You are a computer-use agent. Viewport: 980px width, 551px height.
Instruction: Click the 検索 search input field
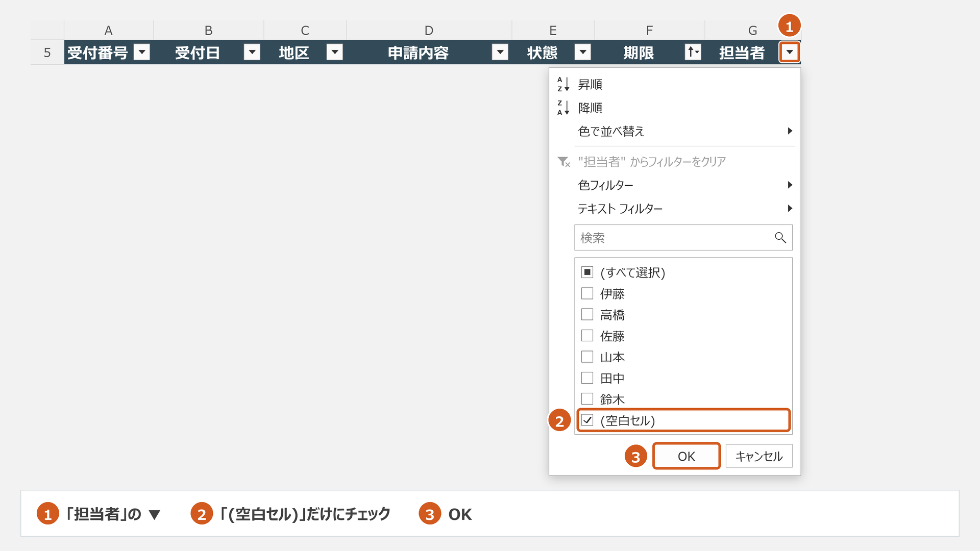pos(683,238)
